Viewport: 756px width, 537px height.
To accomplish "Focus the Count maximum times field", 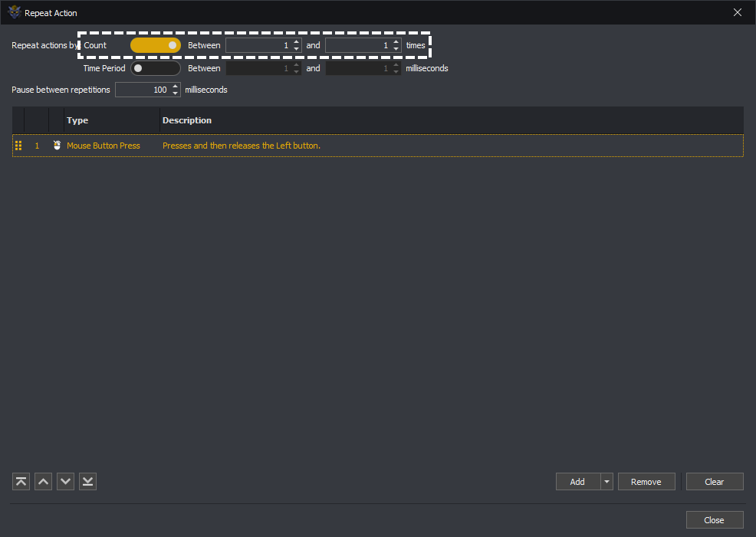I will click(x=358, y=45).
